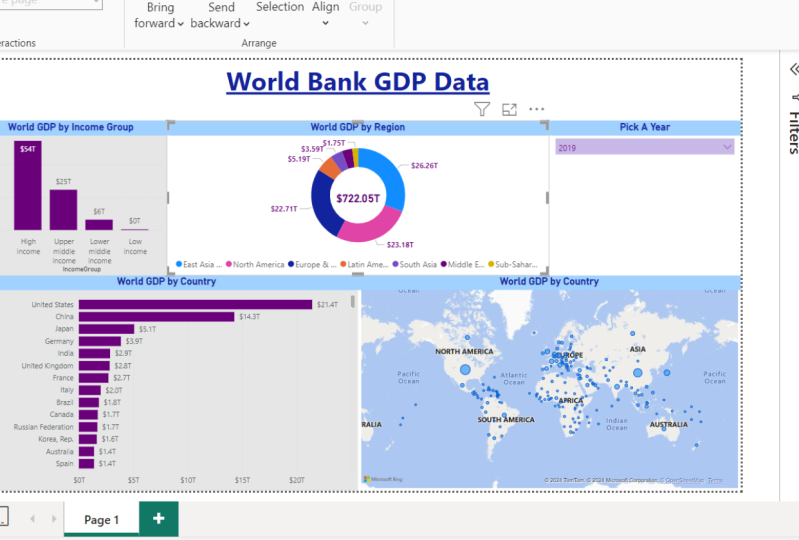The height and width of the screenshot is (540, 799).
Task: Add a new report page
Action: 158,519
